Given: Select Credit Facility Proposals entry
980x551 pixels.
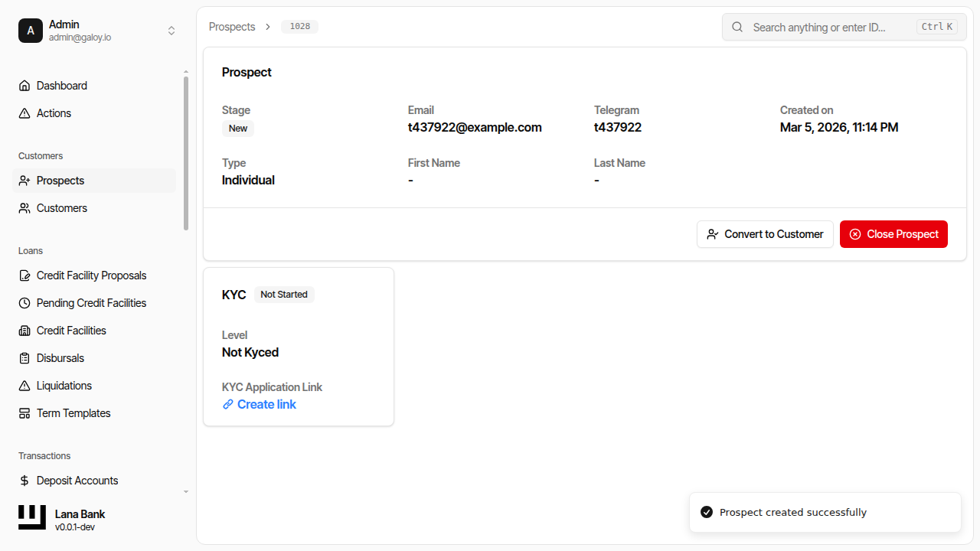Looking at the screenshot, I should coord(90,275).
